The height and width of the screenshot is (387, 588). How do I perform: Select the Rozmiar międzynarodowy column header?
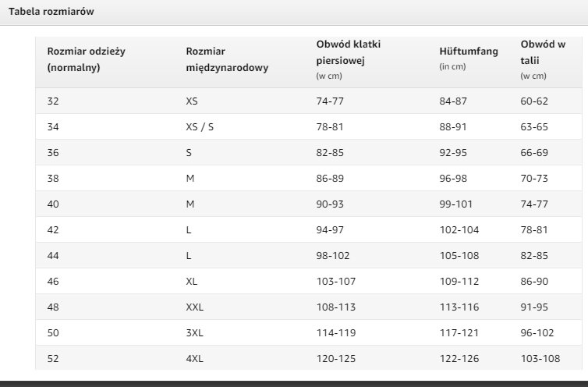pos(227,59)
